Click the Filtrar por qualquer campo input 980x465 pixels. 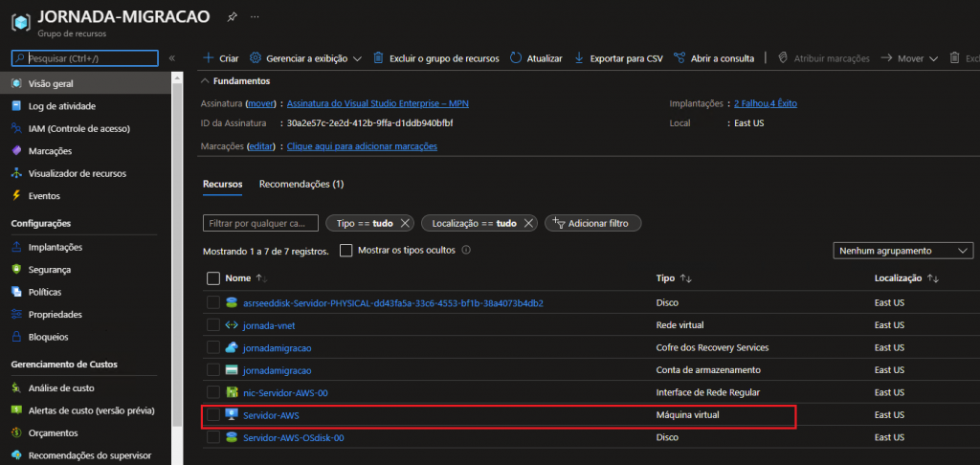point(260,223)
